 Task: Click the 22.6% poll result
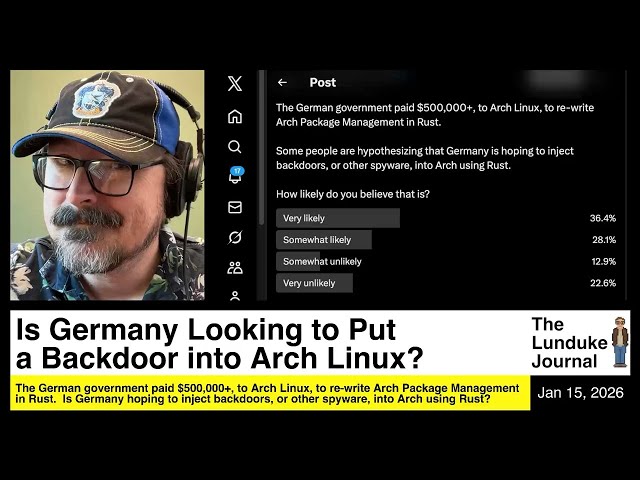(603, 283)
